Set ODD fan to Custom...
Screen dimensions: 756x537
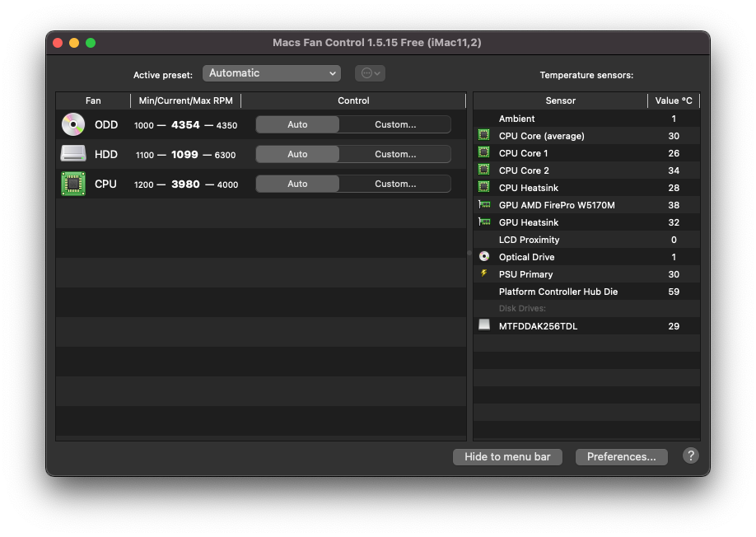coord(395,124)
